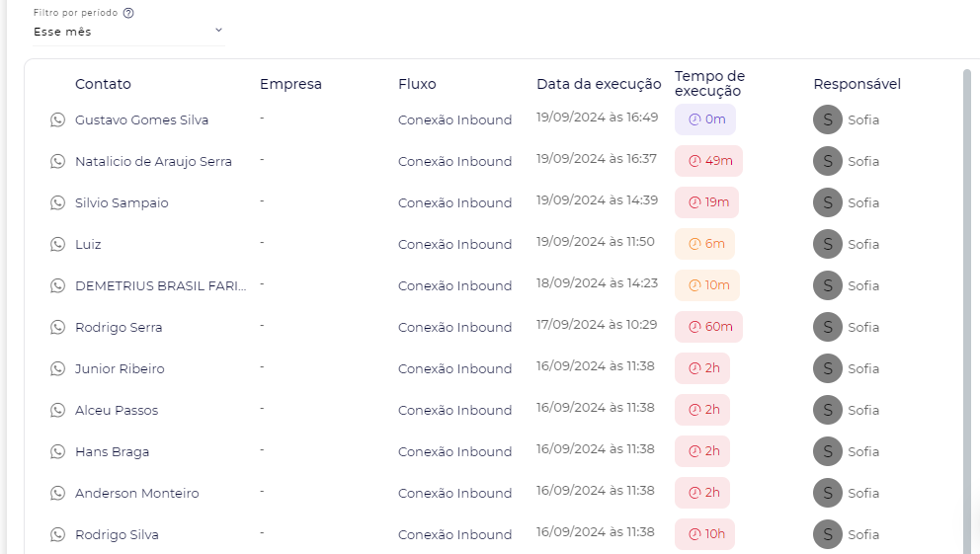Click the help icon beside Filtro por período
This screenshot has height=554, width=980.
click(x=129, y=14)
